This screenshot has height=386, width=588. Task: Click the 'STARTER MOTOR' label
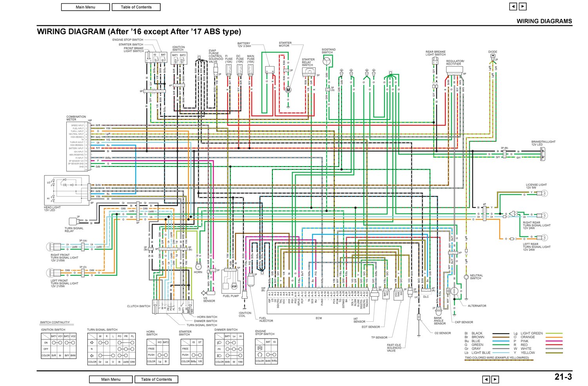[x=285, y=44]
